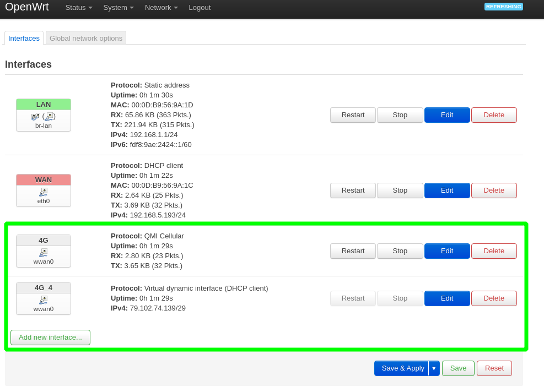Delete the 4G_4 interface

tap(494, 298)
